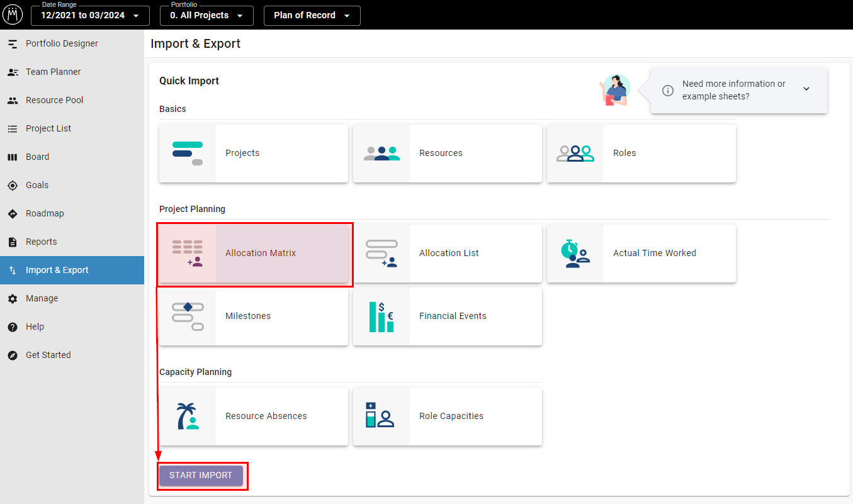
Task: Click the Team Planner sidebar icon
Action: (13, 72)
